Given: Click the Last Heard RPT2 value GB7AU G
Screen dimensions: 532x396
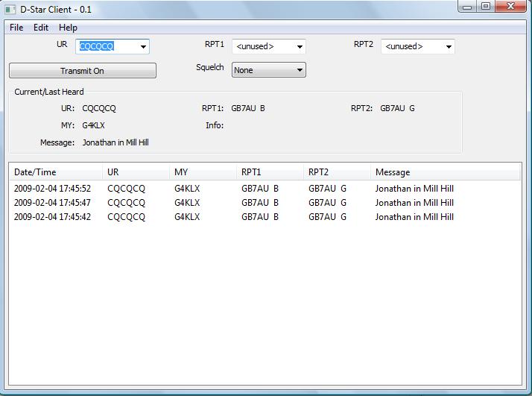Looking at the screenshot, I should pyautogui.click(x=397, y=108).
